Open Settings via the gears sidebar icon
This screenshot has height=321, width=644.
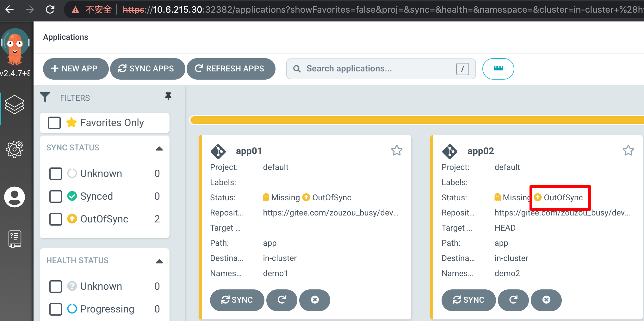tap(15, 149)
